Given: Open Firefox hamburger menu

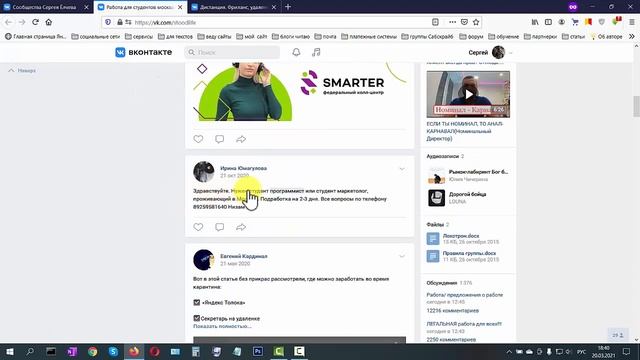Looking at the screenshot, I should [x=631, y=22].
